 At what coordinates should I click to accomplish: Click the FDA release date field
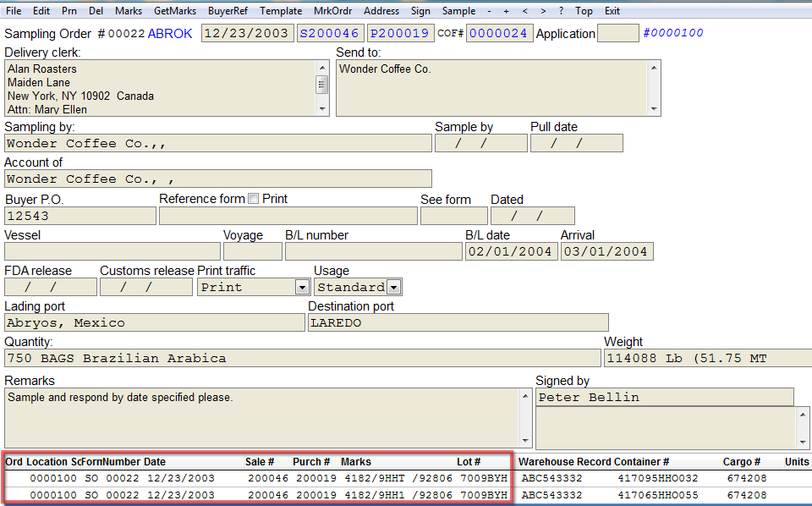pyautogui.click(x=51, y=287)
